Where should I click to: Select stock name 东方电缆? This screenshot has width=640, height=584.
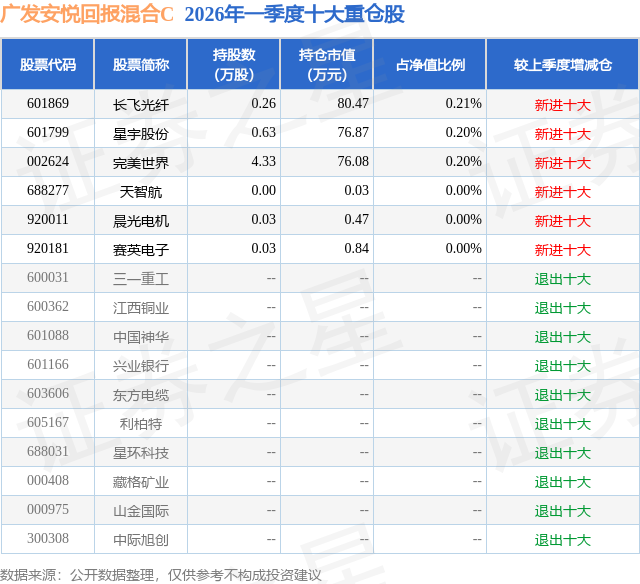click(141, 395)
